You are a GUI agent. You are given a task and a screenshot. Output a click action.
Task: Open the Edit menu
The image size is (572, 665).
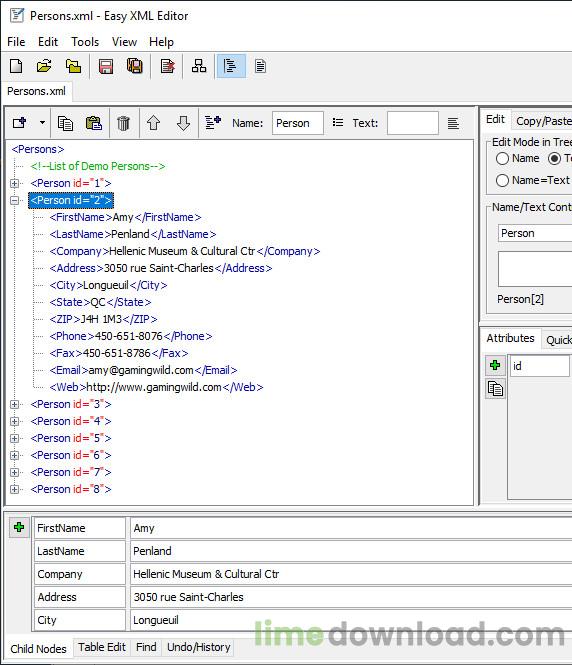pyautogui.click(x=47, y=42)
